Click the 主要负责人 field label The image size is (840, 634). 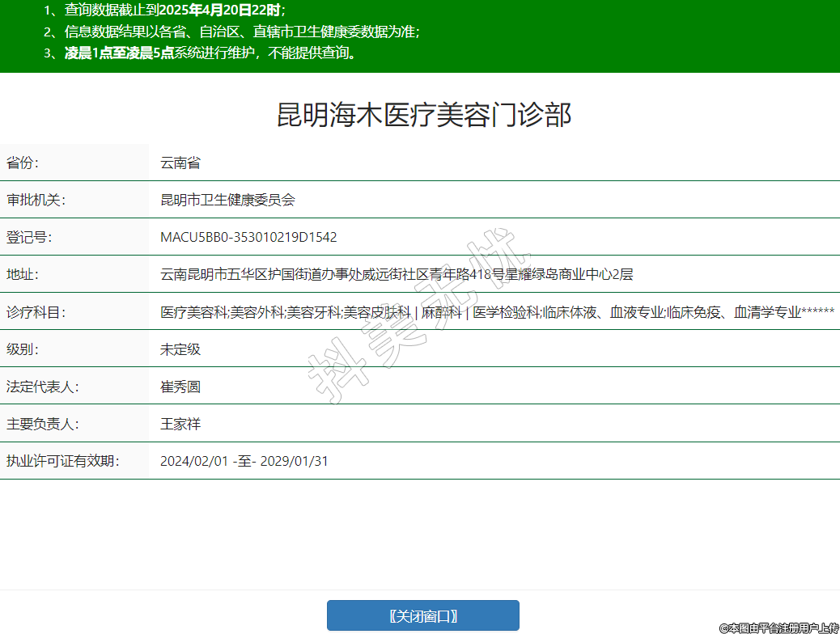pyautogui.click(x=42, y=424)
